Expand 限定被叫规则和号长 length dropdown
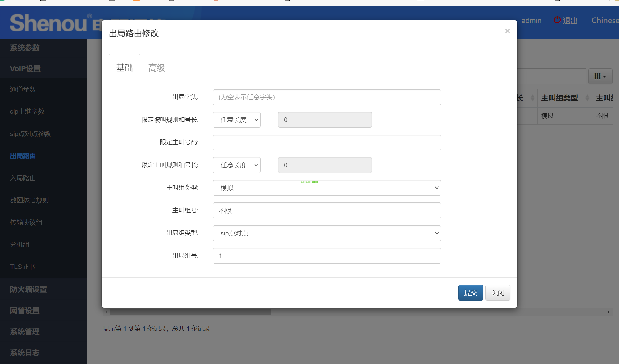 pos(236,120)
